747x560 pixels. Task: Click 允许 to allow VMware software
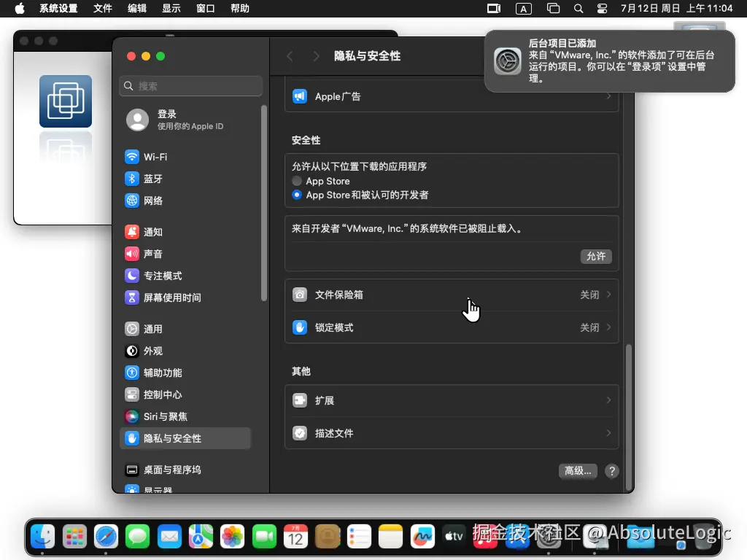tap(596, 256)
